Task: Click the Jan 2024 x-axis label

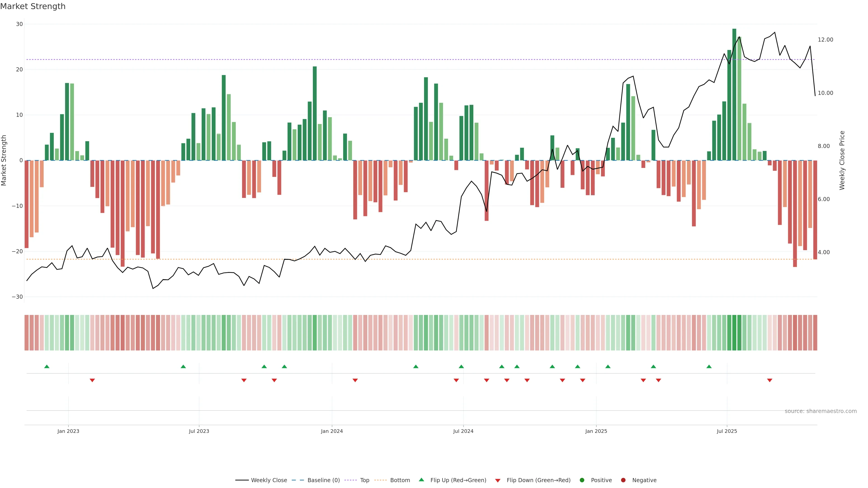Action: (x=332, y=431)
